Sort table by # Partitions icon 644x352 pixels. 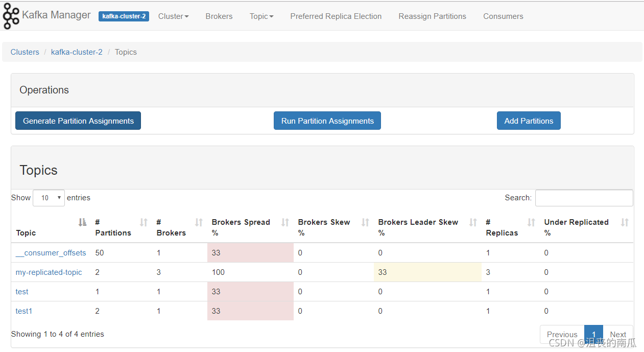[x=144, y=222]
